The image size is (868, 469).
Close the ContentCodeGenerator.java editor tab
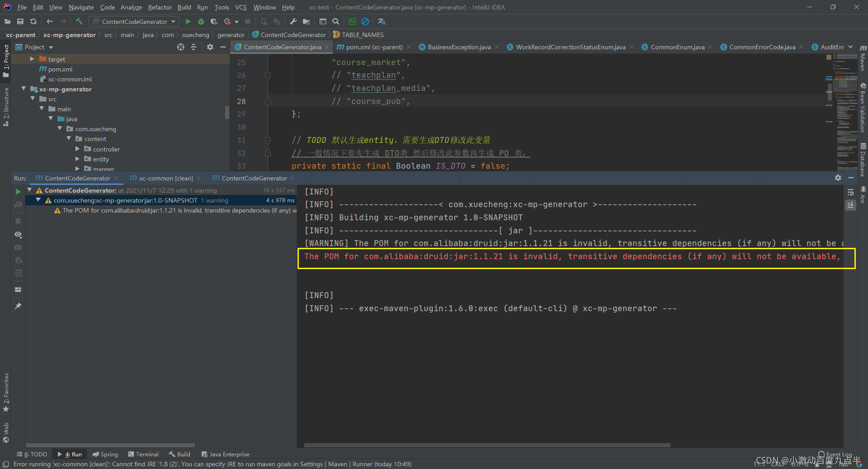(x=327, y=47)
